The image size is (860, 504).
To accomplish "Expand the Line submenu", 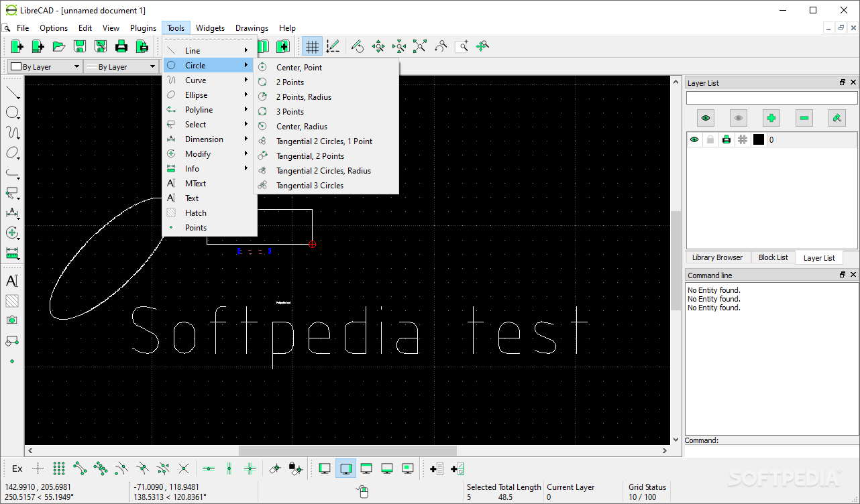I will (210, 50).
